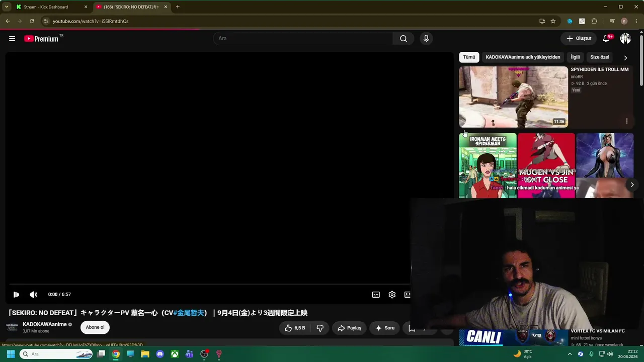The width and height of the screenshot is (644, 362).
Task: Open the imoRR channel link
Action: [x=577, y=77]
